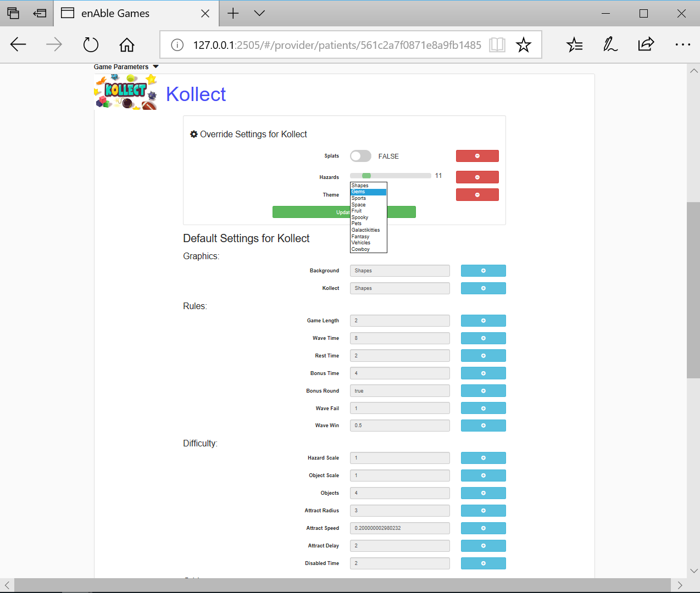
Task: Click the address bar URL
Action: [337, 45]
